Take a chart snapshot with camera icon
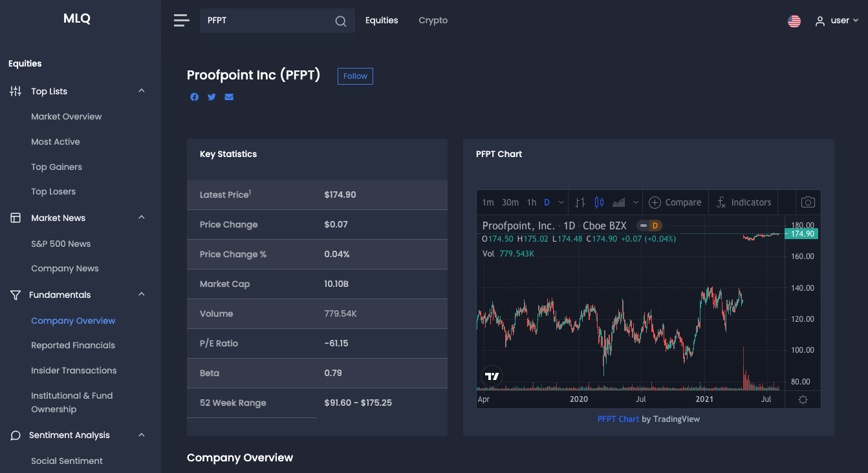 coord(808,202)
